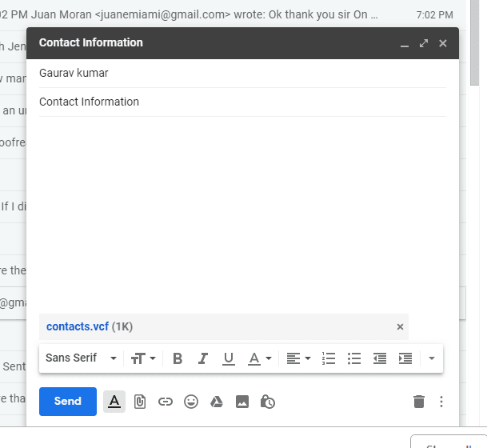Open the emoji picker
Image resolution: width=487 pixels, height=448 pixels.
coord(190,402)
